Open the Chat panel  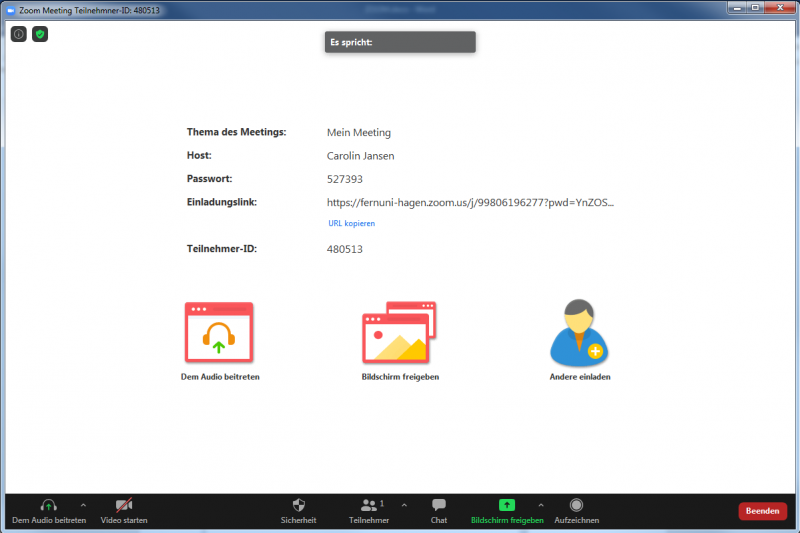tap(439, 512)
